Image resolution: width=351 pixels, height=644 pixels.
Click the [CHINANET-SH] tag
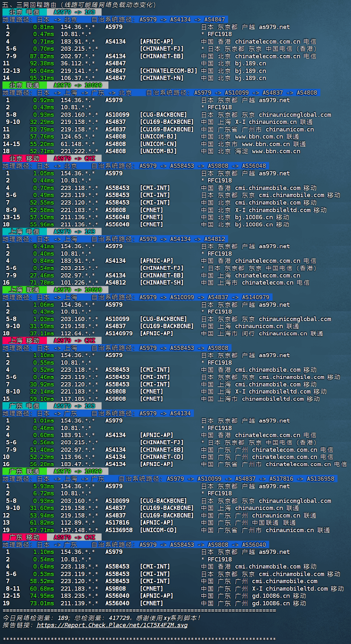[161, 283]
